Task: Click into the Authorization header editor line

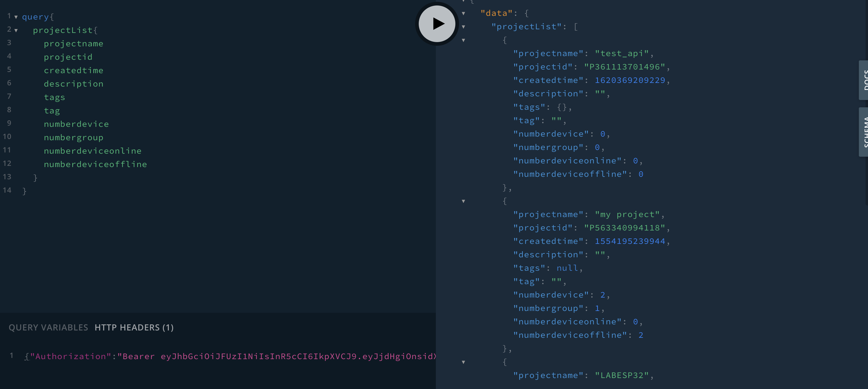Action: 230,356
